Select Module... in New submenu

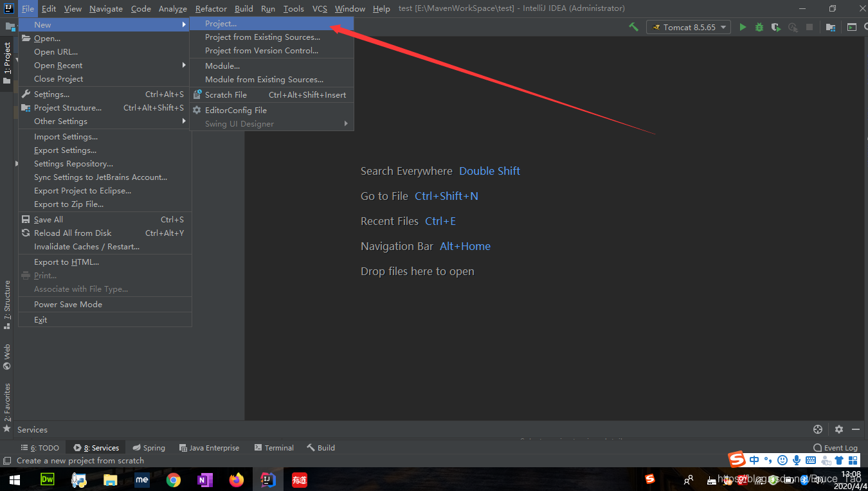(271, 66)
